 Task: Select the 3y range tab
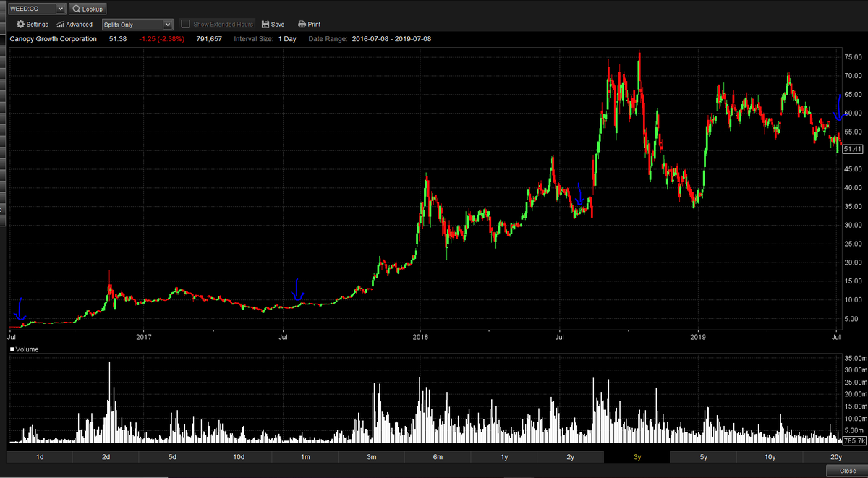pyautogui.click(x=637, y=457)
